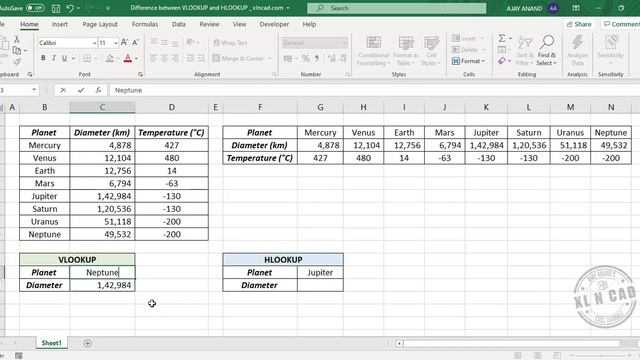
Task: Click Merge & Center button
Action: (x=238, y=58)
